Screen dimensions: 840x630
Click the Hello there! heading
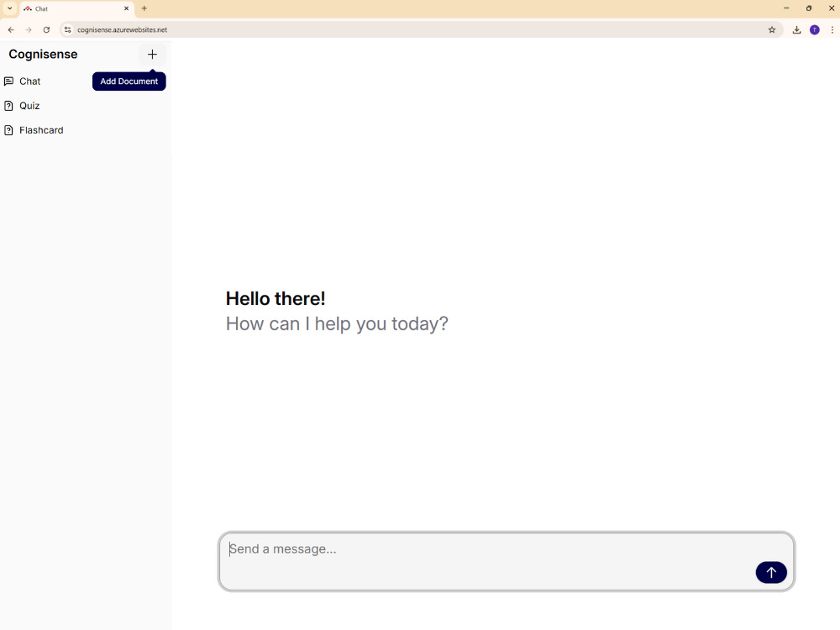276,299
